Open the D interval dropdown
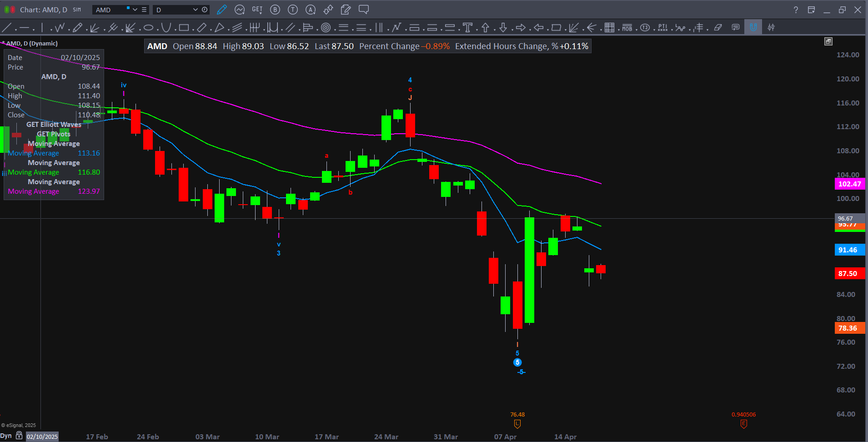Viewport: 868px width, 442px height. pyautogui.click(x=195, y=10)
